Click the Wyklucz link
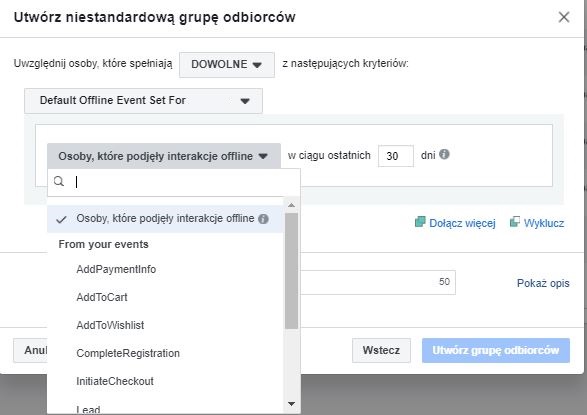This screenshot has width=587, height=415. [544, 223]
